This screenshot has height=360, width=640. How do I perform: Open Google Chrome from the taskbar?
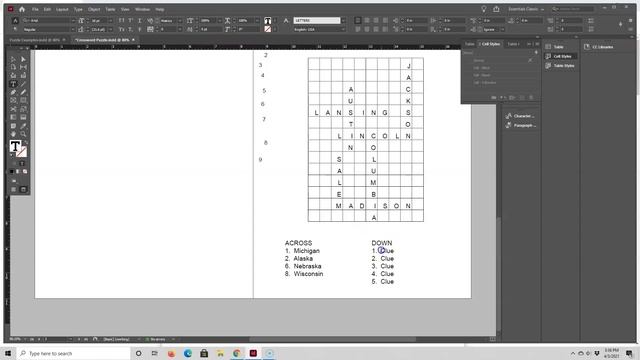[237, 353]
